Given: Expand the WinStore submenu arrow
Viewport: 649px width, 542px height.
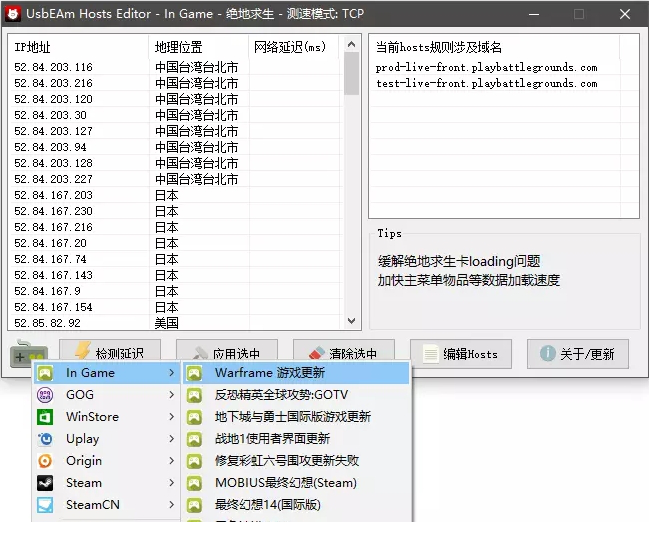Looking at the screenshot, I should [171, 417].
